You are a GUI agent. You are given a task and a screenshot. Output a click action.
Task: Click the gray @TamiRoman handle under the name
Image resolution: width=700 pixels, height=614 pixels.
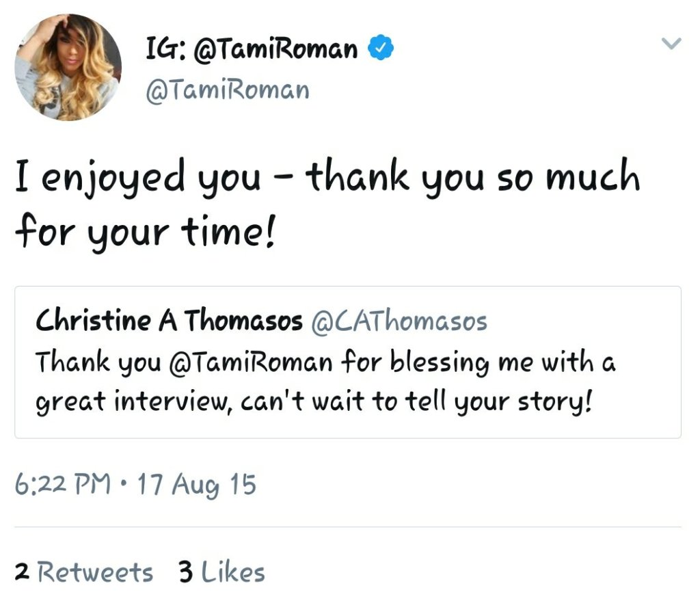(228, 90)
